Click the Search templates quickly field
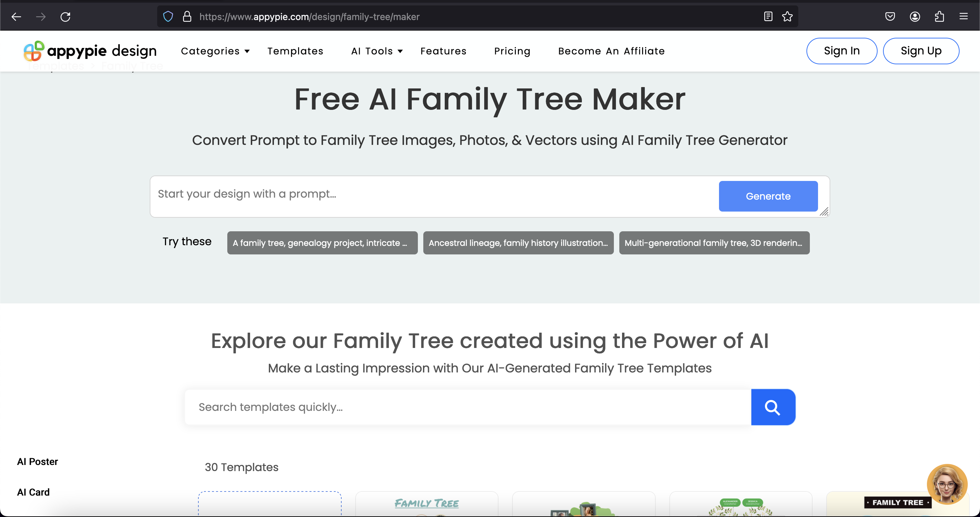The image size is (980, 517). pos(468,407)
